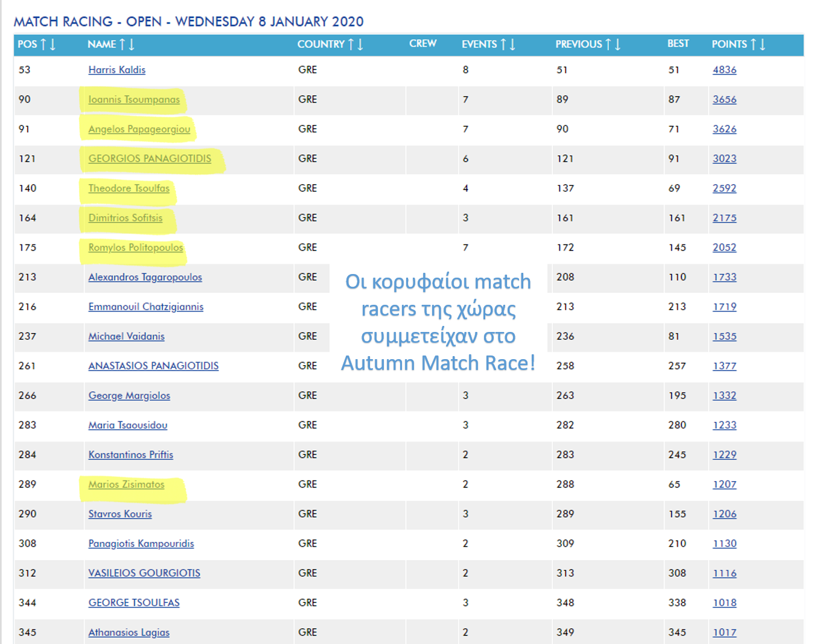
Task: Sort EVENTS column using the down arrow
Action: coord(512,45)
